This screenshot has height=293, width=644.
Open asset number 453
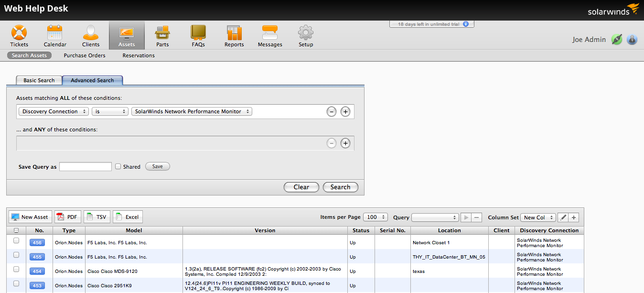point(37,286)
